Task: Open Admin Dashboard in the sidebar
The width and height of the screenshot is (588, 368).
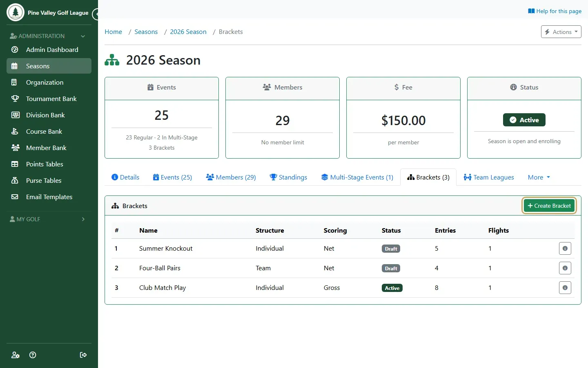Action: 49,49
